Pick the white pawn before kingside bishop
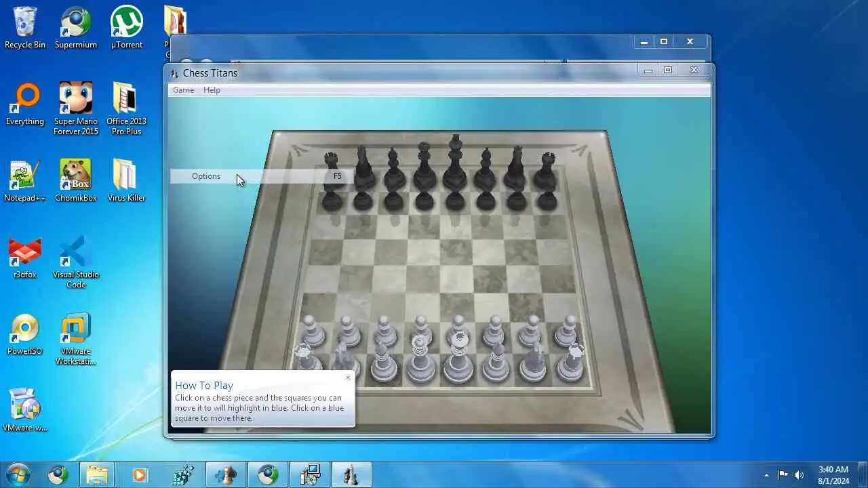The width and height of the screenshot is (868, 488). (495, 330)
